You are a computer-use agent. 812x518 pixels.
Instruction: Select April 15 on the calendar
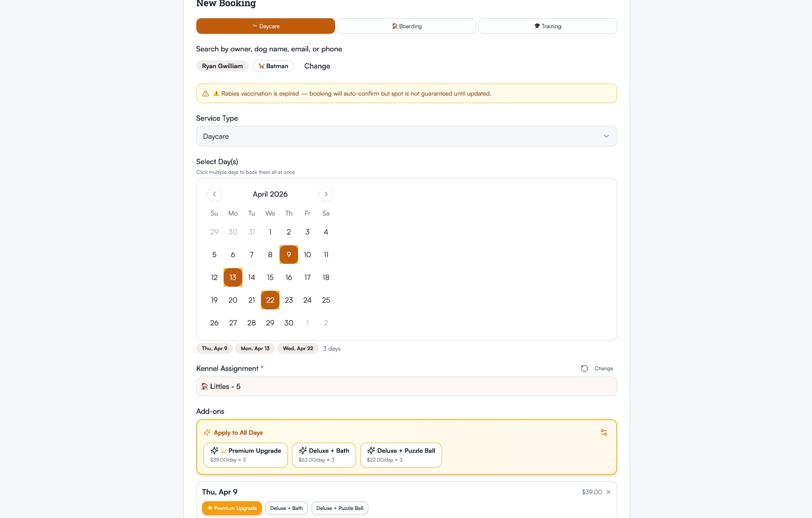270,277
